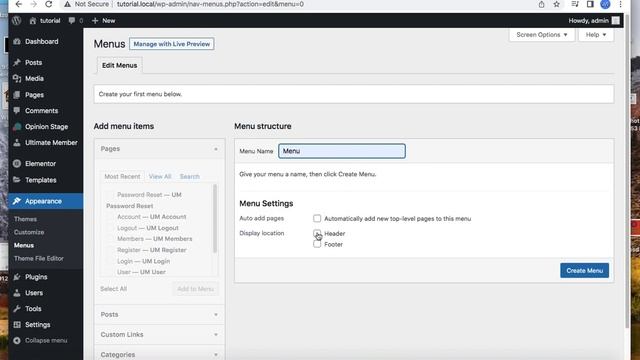Check Account — UM Account page
640x360 pixels.
point(111,217)
